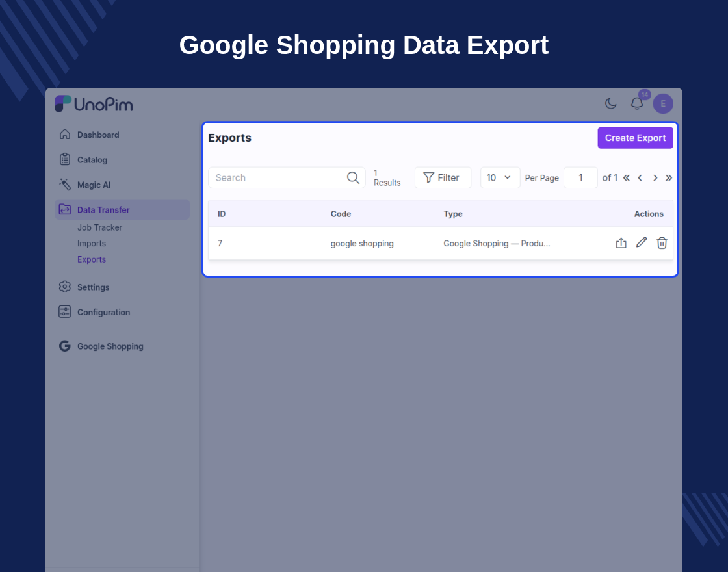This screenshot has width=728, height=572.
Task: Go to Job Tracker submenu
Action: [99, 227]
